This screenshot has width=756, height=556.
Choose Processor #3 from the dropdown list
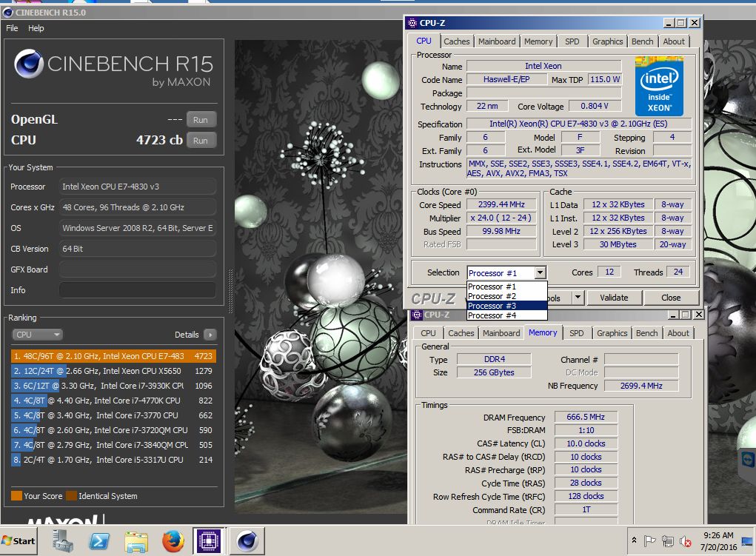coord(506,306)
